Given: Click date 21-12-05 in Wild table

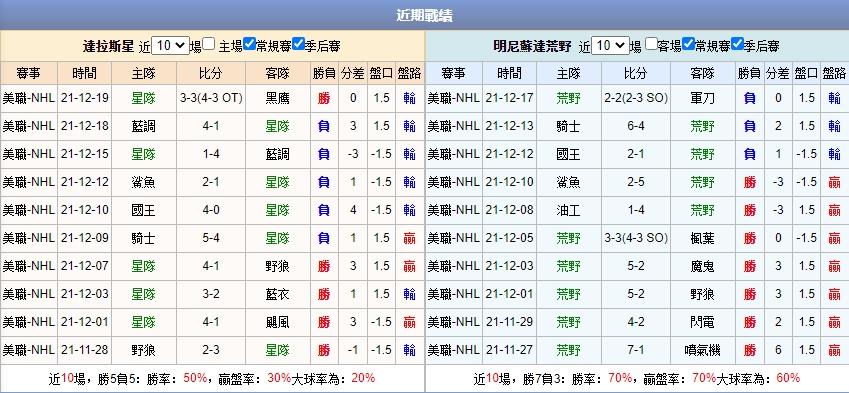Looking at the screenshot, I should click(510, 238).
